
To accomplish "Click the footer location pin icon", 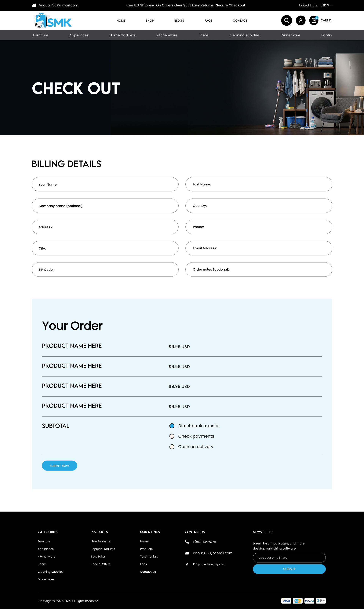I will [x=187, y=564].
